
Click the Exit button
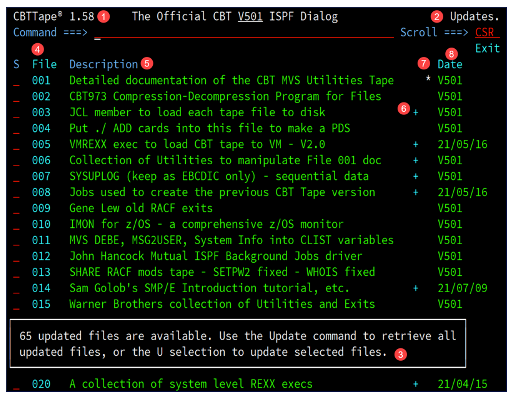[x=487, y=49]
